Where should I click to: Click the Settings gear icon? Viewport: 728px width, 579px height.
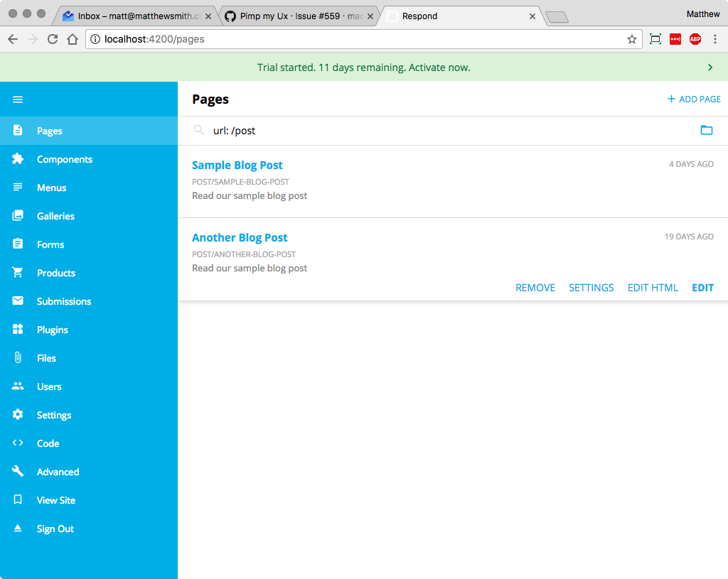pyautogui.click(x=18, y=414)
